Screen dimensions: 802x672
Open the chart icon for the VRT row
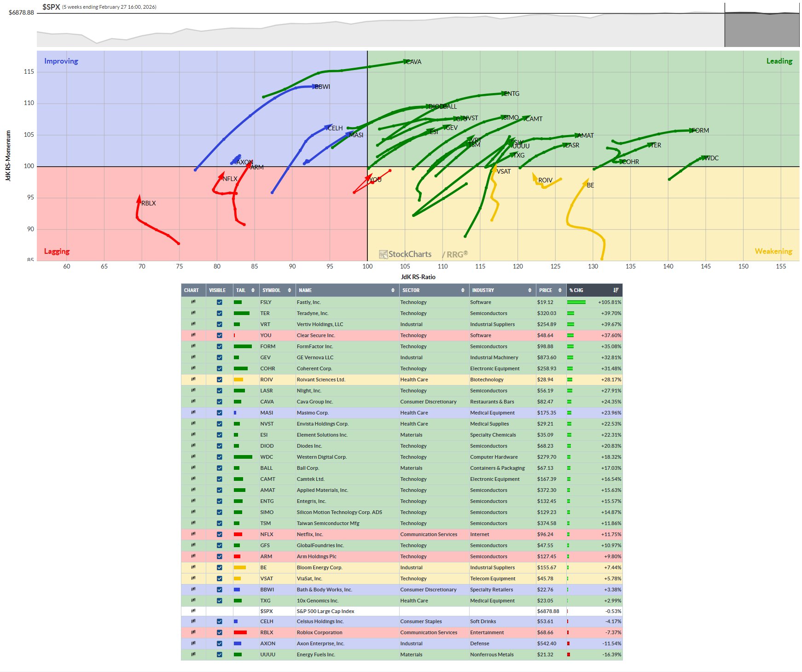point(193,324)
